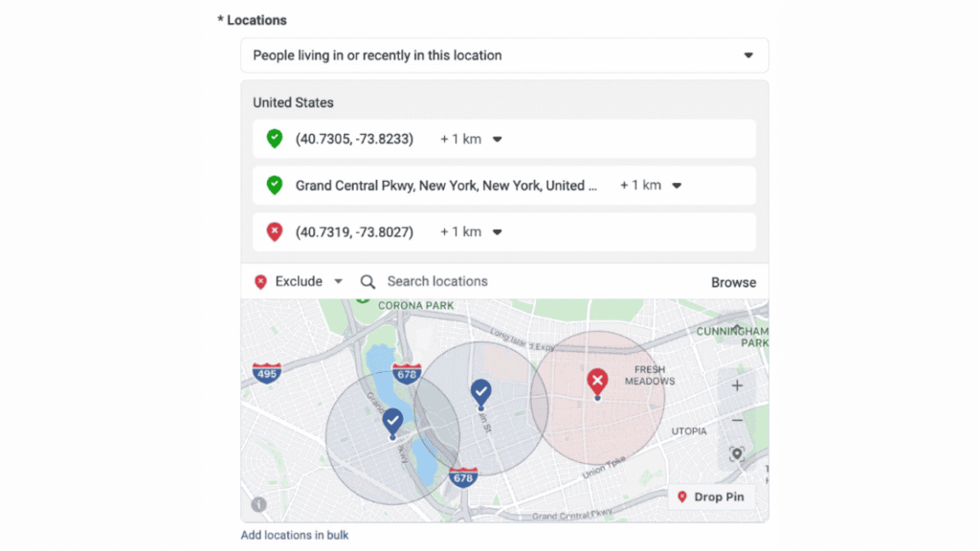This screenshot has width=980, height=551.
Task: Open the Exclude mode dropdown
Action: [x=338, y=282]
